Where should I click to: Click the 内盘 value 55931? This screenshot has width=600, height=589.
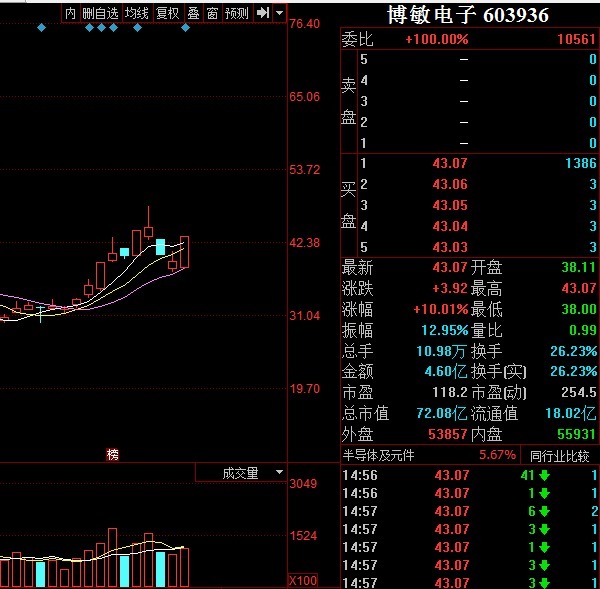576,434
